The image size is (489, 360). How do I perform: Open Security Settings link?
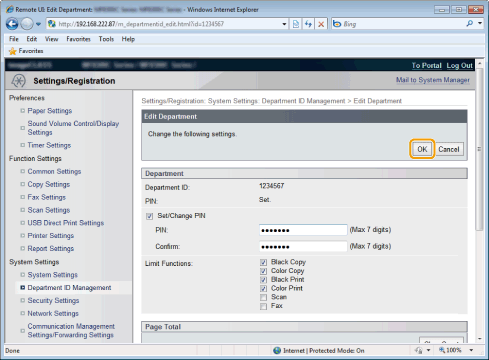[53, 300]
